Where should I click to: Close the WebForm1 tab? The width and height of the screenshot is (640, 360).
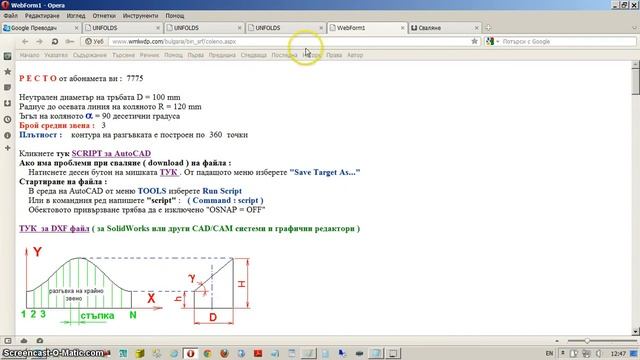click(x=402, y=28)
